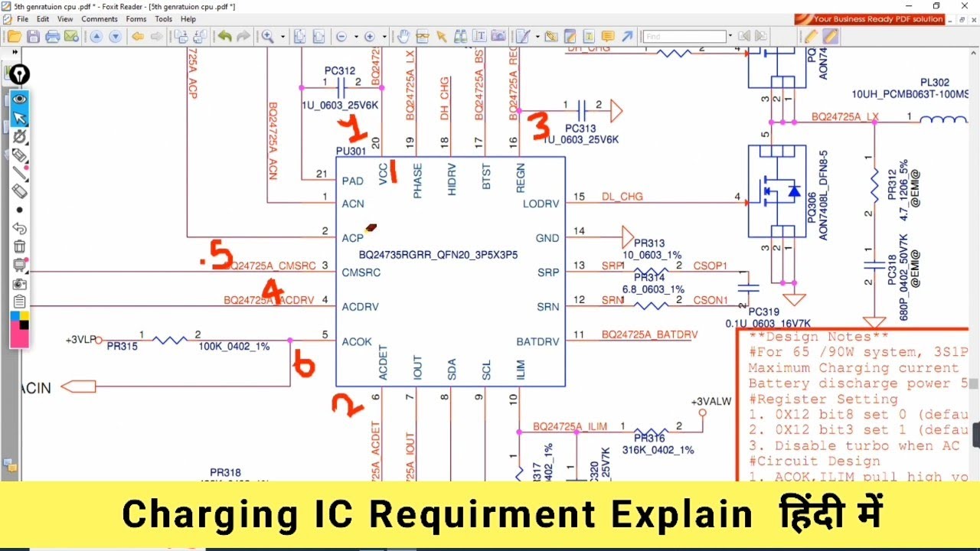Select the Zoom In magnifier tool
The height and width of the screenshot is (551, 980).
268,36
